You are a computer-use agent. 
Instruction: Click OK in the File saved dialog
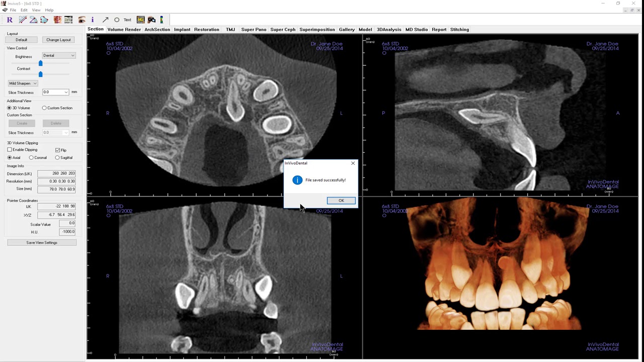point(341,201)
